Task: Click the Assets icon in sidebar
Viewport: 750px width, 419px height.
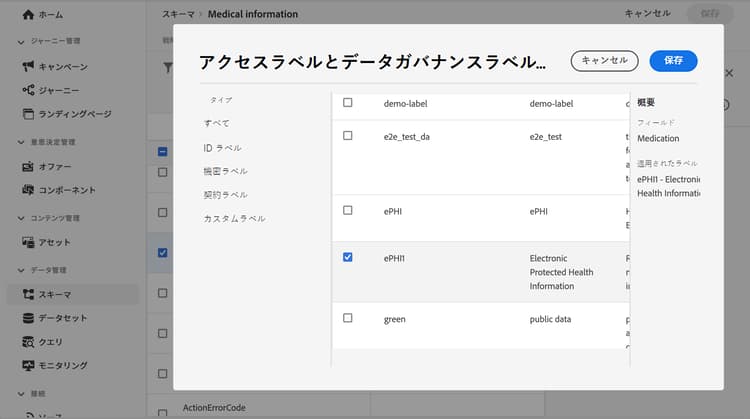Action: [28, 242]
